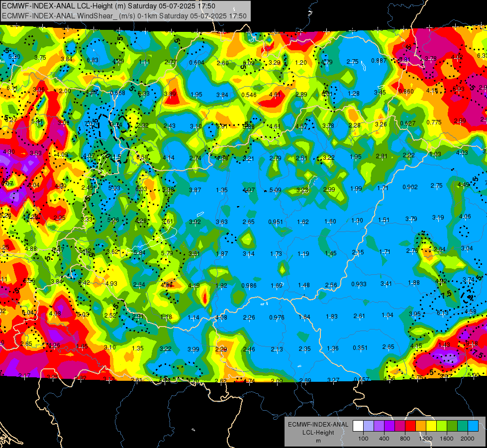The height and width of the screenshot is (448, 487).
Task: Select the light lavender legend swatch
Action: tap(369, 426)
